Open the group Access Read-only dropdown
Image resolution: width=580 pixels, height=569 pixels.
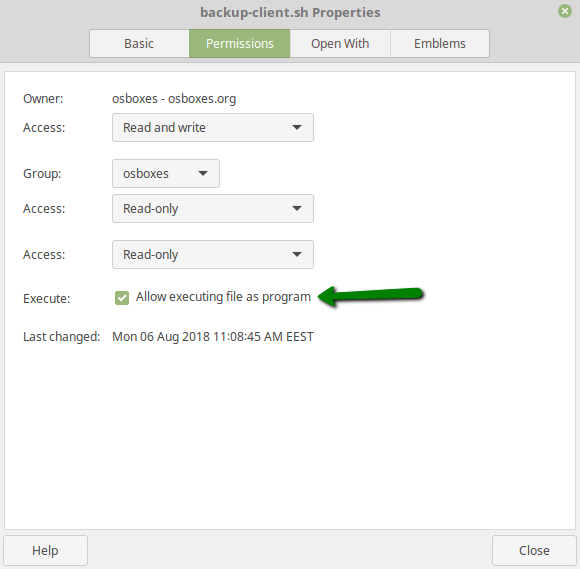213,208
